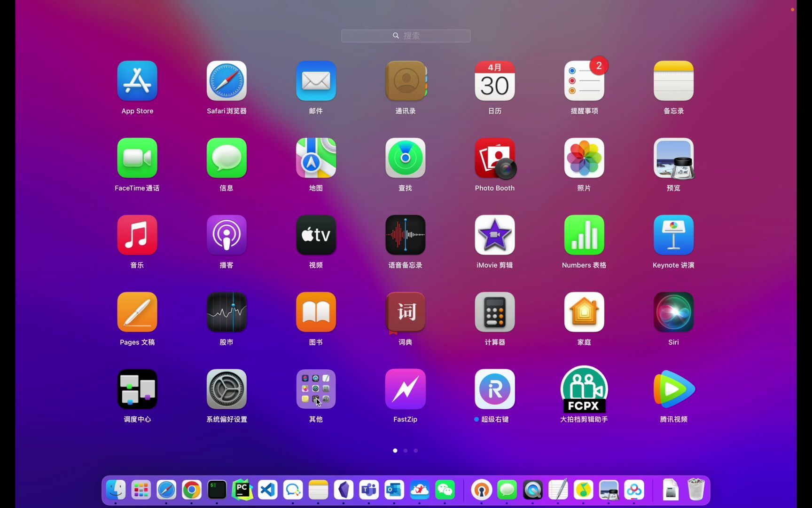Open the 邮件 Mail app
812x508 pixels.
click(x=316, y=81)
